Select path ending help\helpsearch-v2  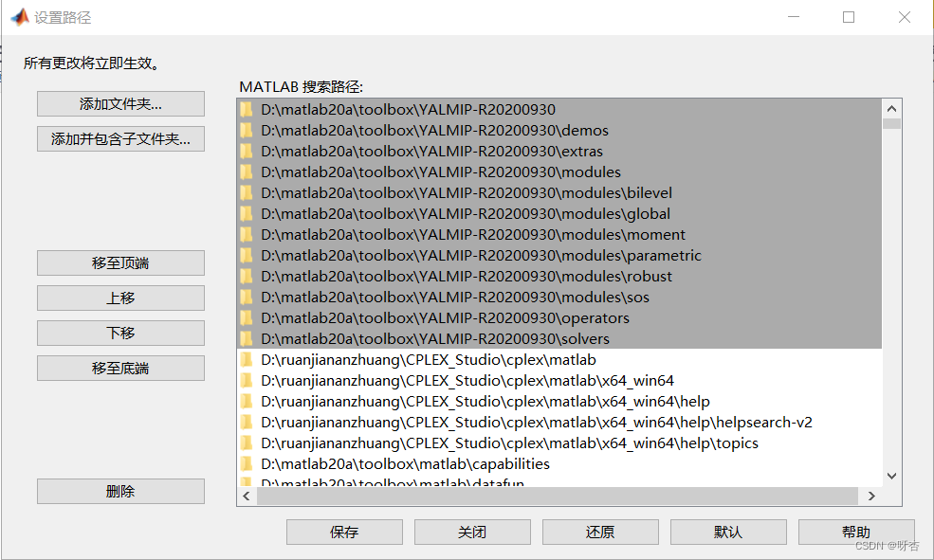click(x=559, y=422)
